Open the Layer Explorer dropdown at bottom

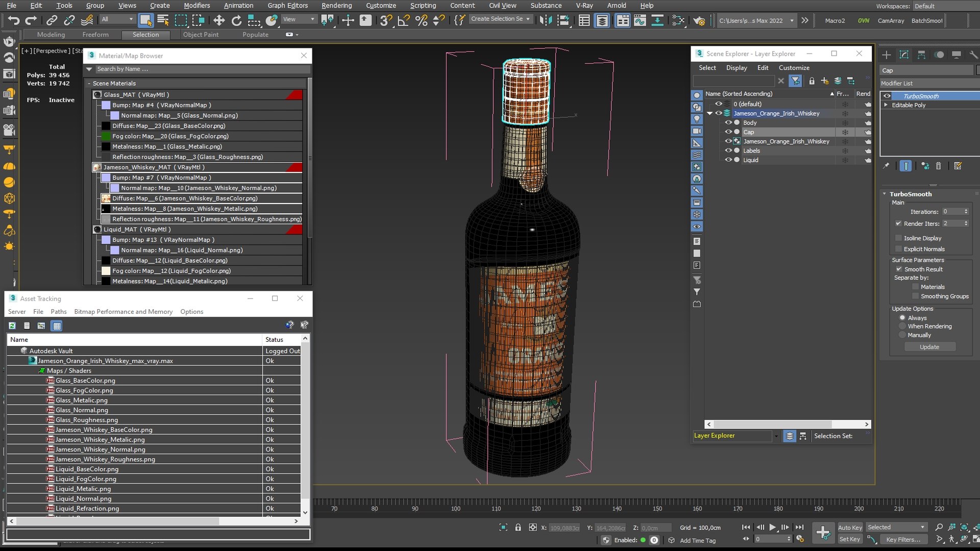[x=776, y=436]
